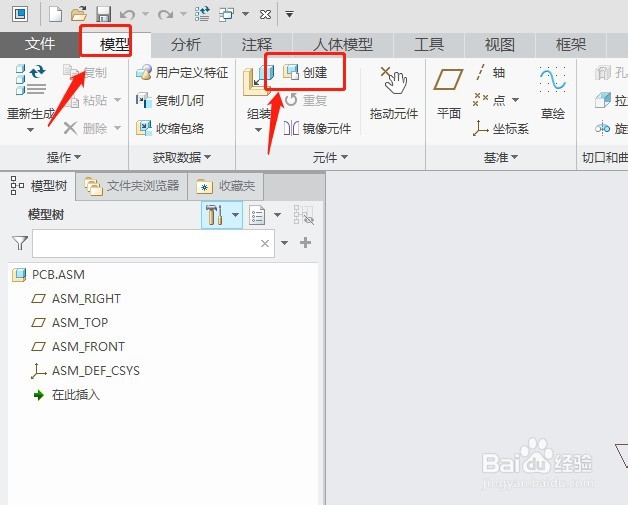Open the Undo history dropdown arrow
This screenshot has width=628, height=505.
coord(146,14)
